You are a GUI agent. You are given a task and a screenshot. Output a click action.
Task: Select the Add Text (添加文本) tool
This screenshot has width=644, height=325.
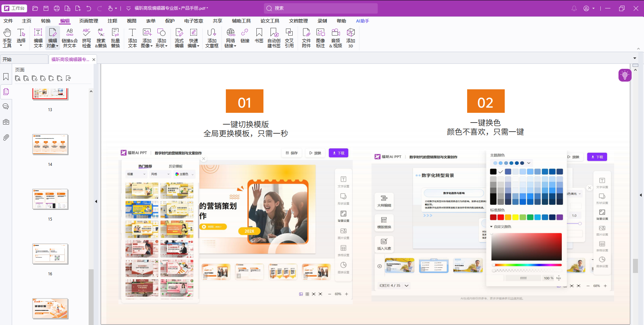click(x=133, y=38)
